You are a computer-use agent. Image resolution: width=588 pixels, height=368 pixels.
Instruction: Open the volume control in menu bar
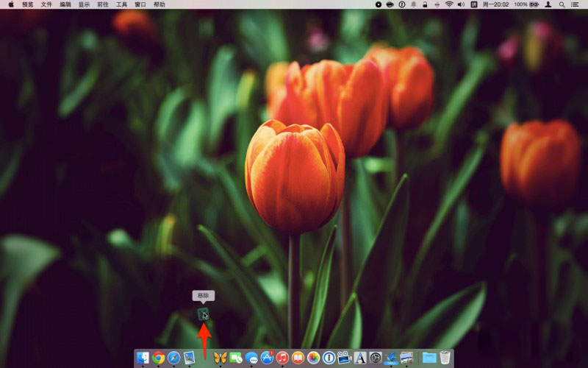462,4
